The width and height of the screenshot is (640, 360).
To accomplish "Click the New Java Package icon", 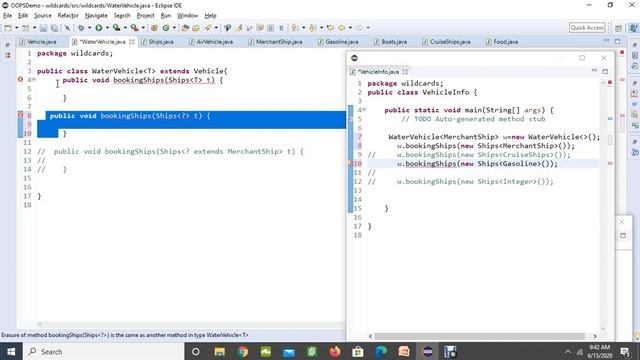I will point(154,28).
